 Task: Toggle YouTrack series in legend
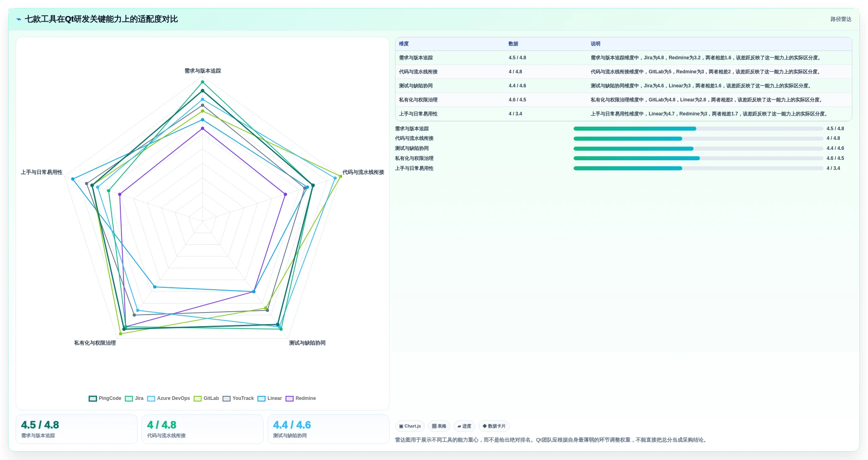pos(238,398)
